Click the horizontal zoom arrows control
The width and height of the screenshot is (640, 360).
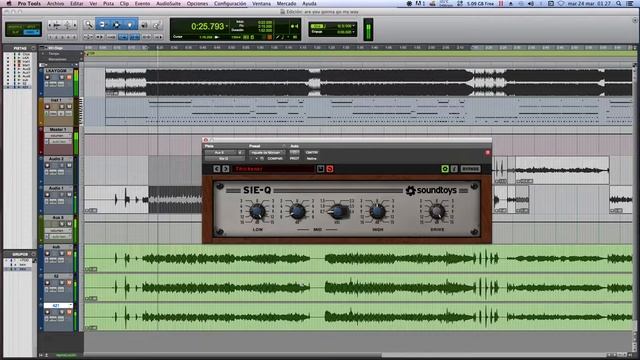pos(57,25)
